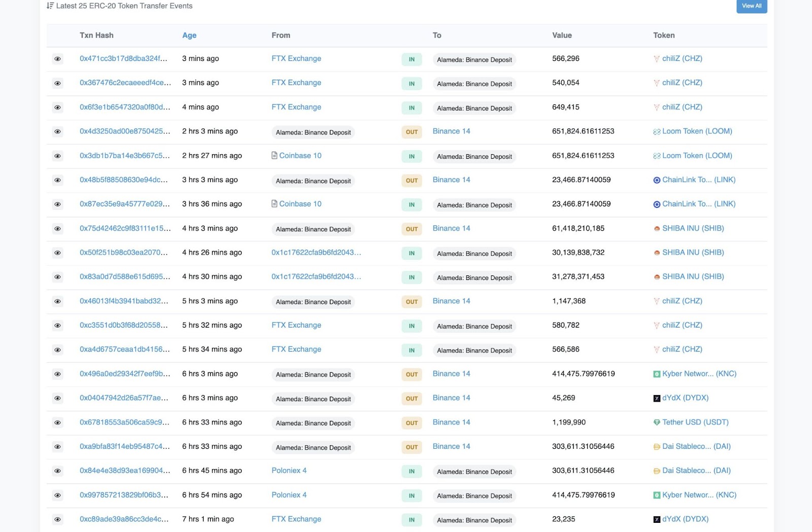This screenshot has width=812, height=532.
Task: Click dYdX token icon in 45,269 row
Action: point(657,398)
